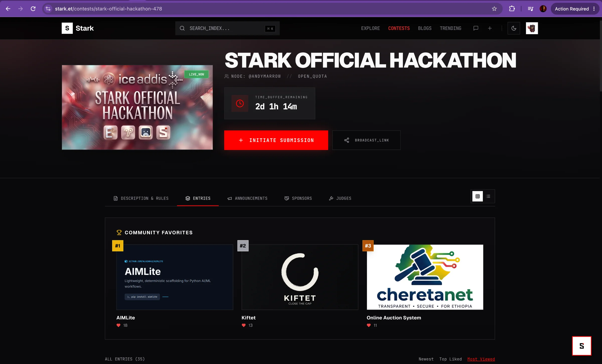The image size is (602, 364).
Task: Open the AIMLite entry thumbnail
Action: coord(175,277)
